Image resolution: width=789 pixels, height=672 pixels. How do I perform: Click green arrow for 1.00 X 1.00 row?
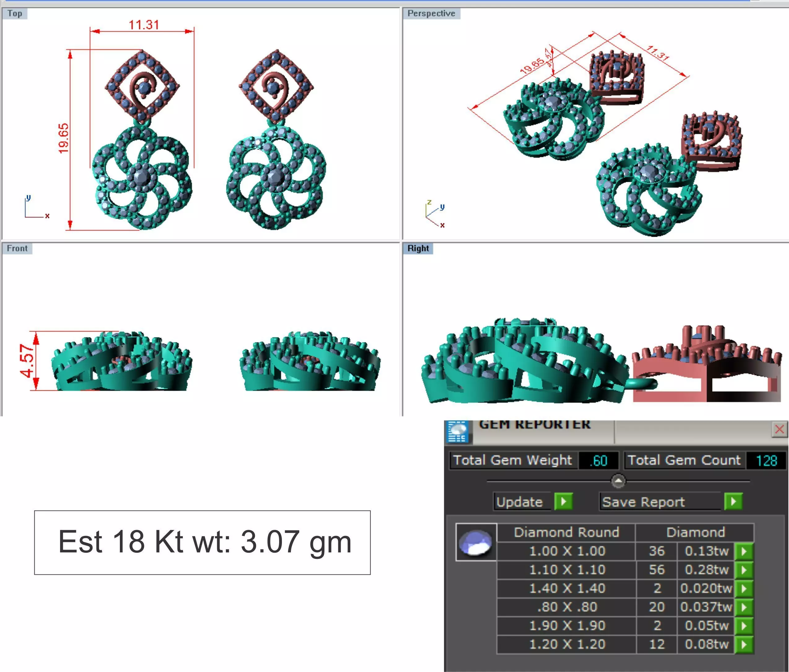(744, 551)
